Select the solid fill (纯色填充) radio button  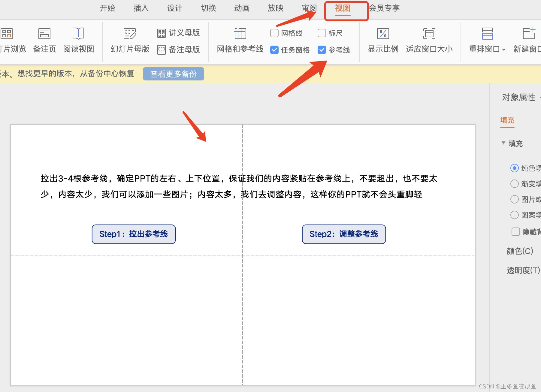[515, 168]
